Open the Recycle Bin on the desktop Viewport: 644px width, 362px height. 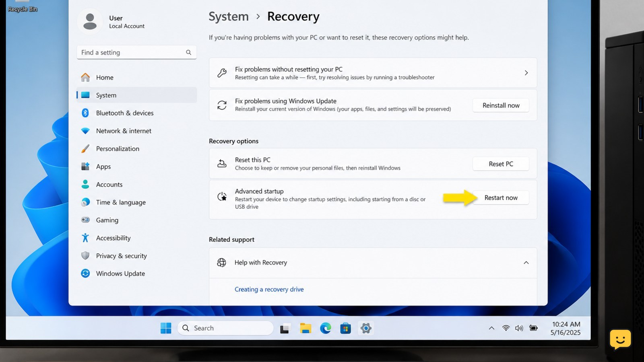[x=23, y=6]
